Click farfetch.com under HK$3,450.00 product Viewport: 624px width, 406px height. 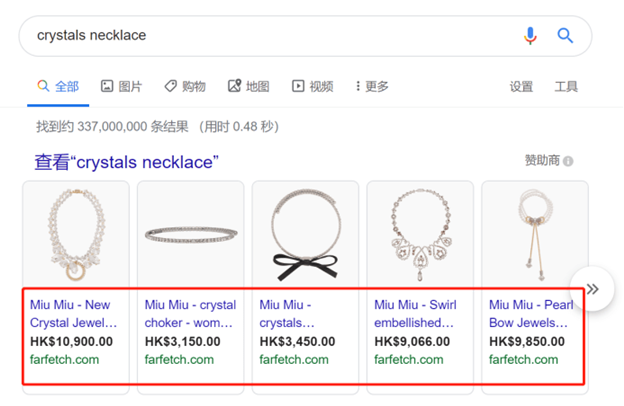click(294, 360)
